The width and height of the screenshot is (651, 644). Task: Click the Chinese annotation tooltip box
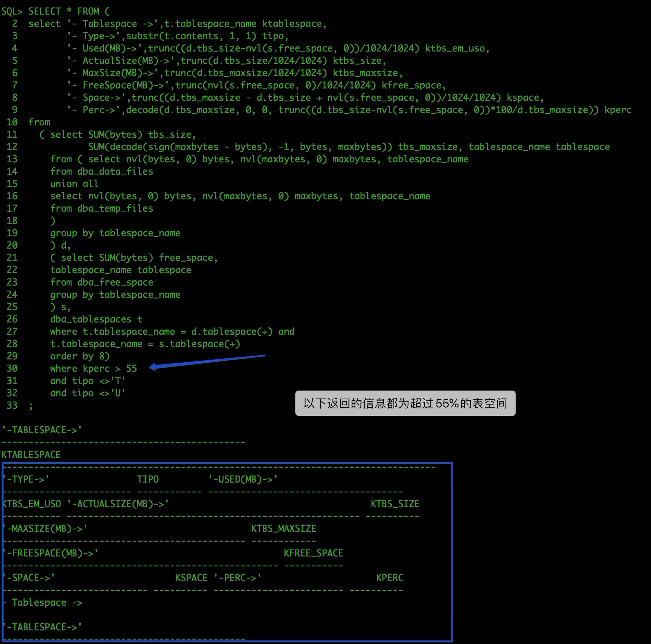[405, 403]
